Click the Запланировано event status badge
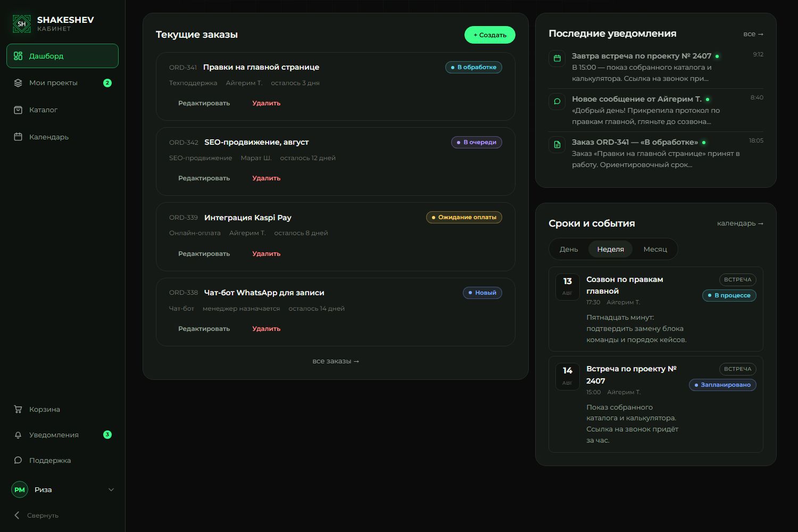798x532 pixels. 722,385
